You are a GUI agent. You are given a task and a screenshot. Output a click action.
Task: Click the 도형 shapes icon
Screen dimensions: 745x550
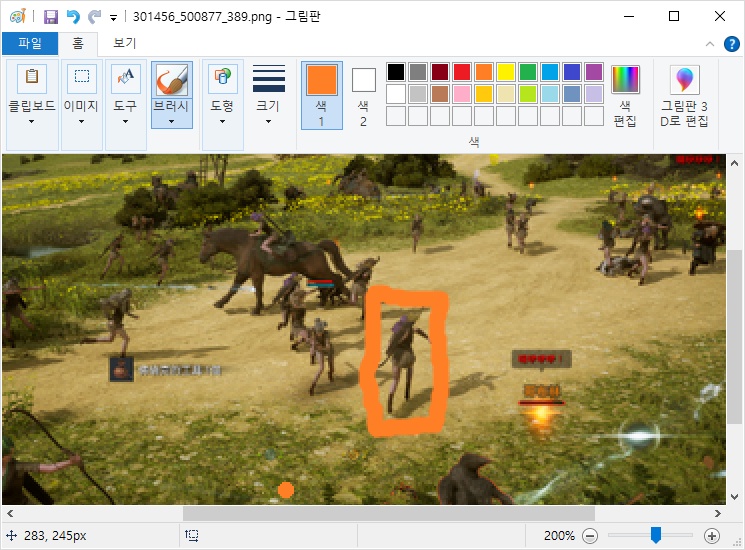(x=222, y=78)
